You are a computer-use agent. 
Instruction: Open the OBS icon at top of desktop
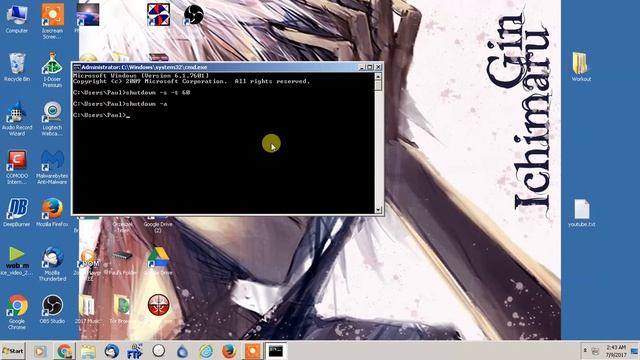[x=193, y=15]
